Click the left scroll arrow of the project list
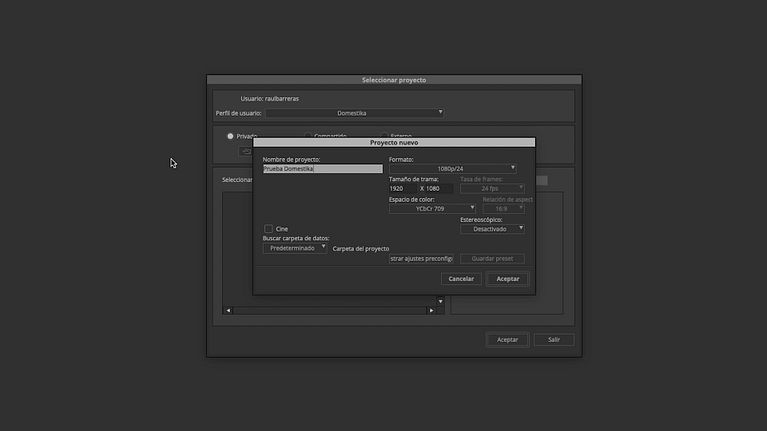 pos(228,311)
